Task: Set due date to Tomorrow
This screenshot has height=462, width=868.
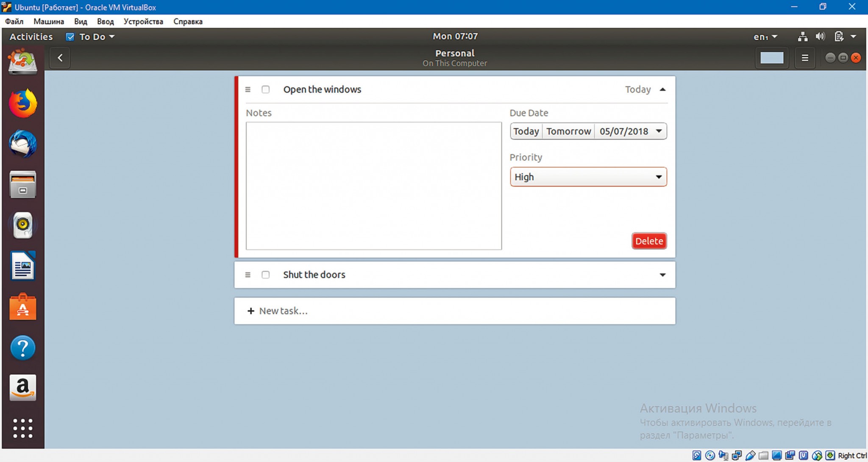Action: tap(568, 131)
